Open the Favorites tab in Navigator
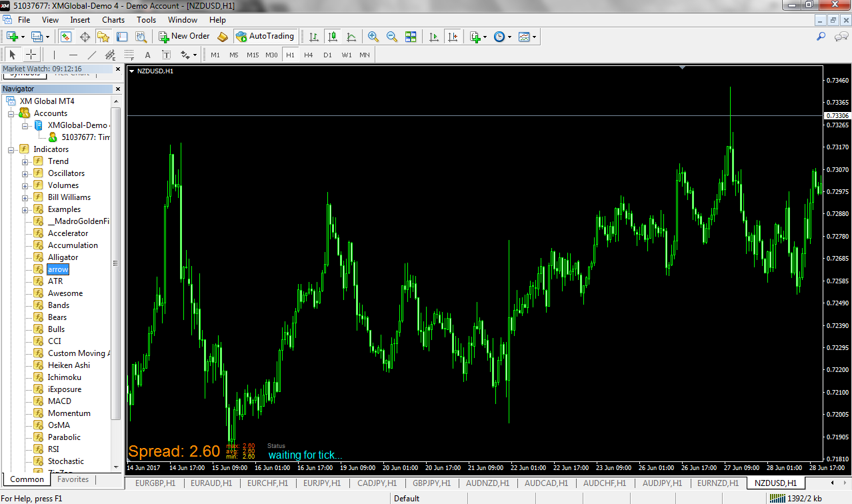Image resolution: width=852 pixels, height=504 pixels. (73, 479)
